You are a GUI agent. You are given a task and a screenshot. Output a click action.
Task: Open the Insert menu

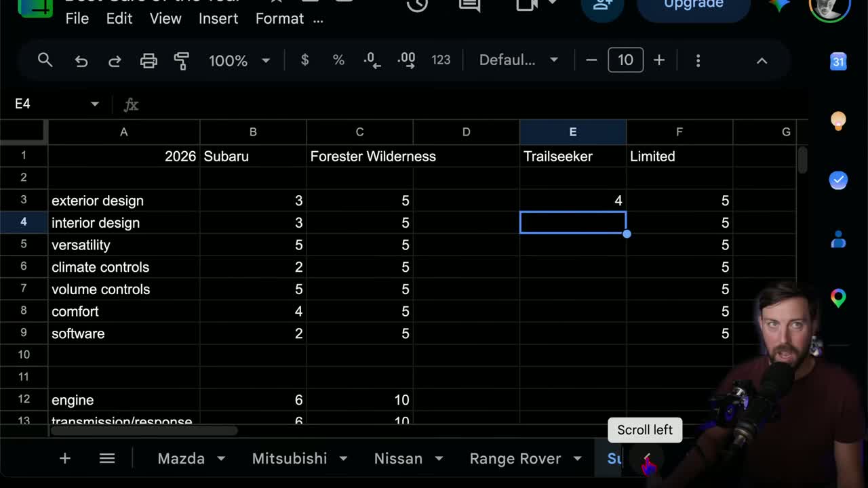pos(218,18)
